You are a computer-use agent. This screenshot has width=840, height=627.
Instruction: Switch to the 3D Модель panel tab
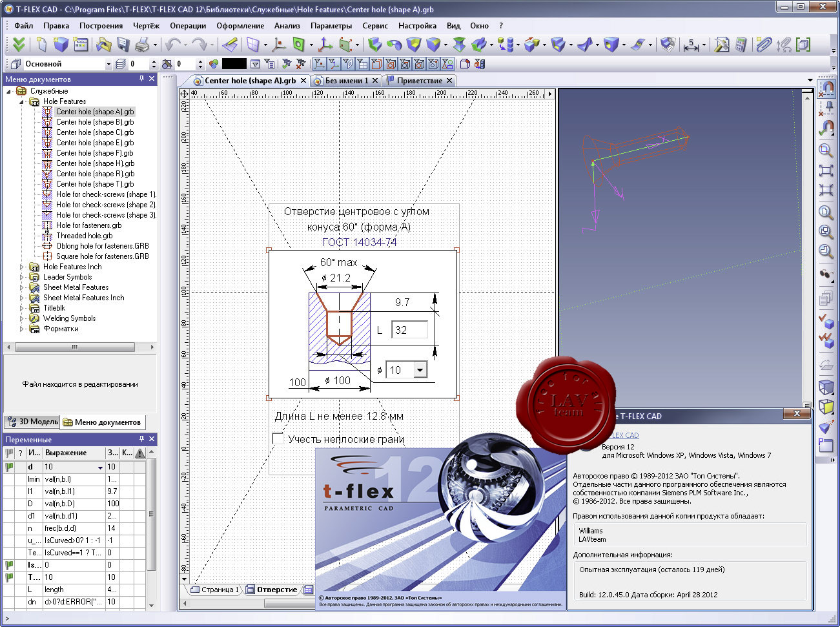(32, 422)
